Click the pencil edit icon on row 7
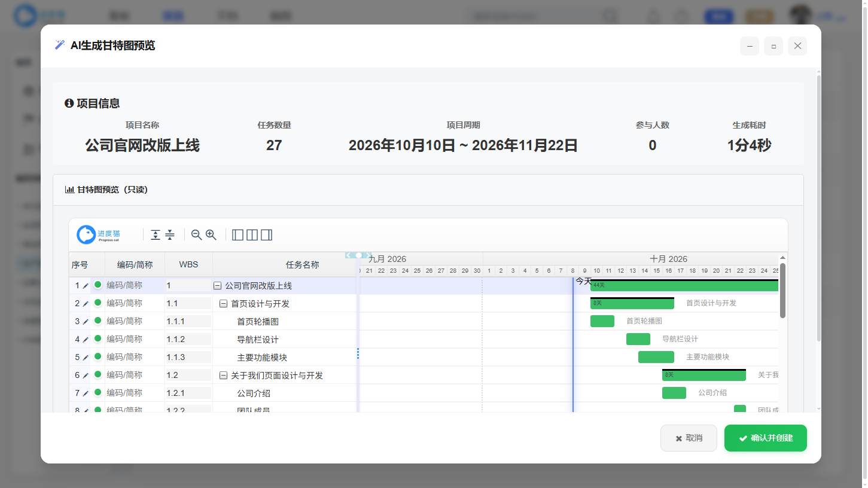The image size is (868, 488). [x=86, y=394]
